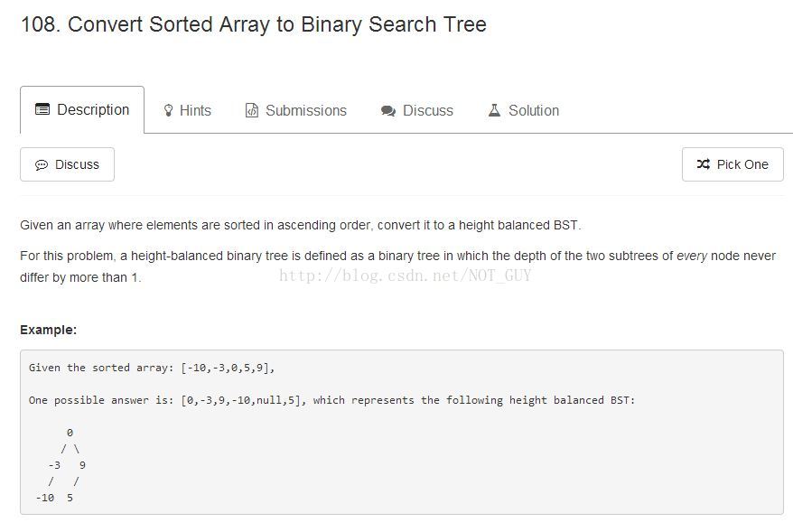View the Solution tab
The image size is (793, 532).
pos(524,110)
